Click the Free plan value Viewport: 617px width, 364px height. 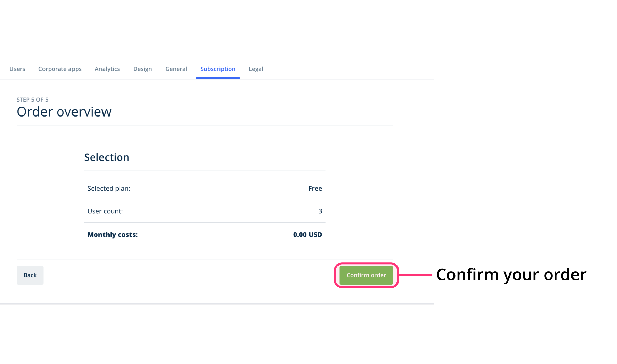point(315,188)
